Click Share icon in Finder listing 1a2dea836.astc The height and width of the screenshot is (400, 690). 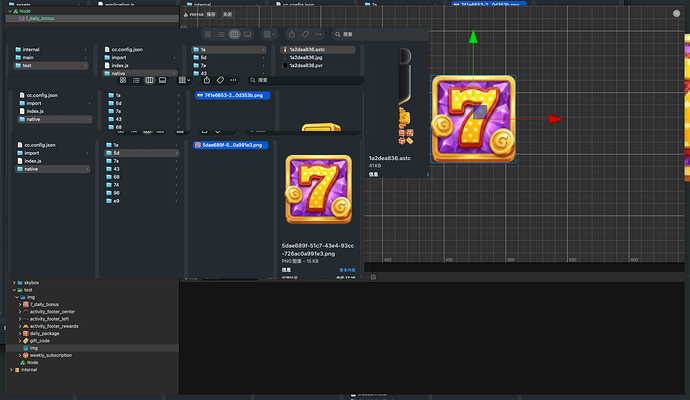(291, 34)
